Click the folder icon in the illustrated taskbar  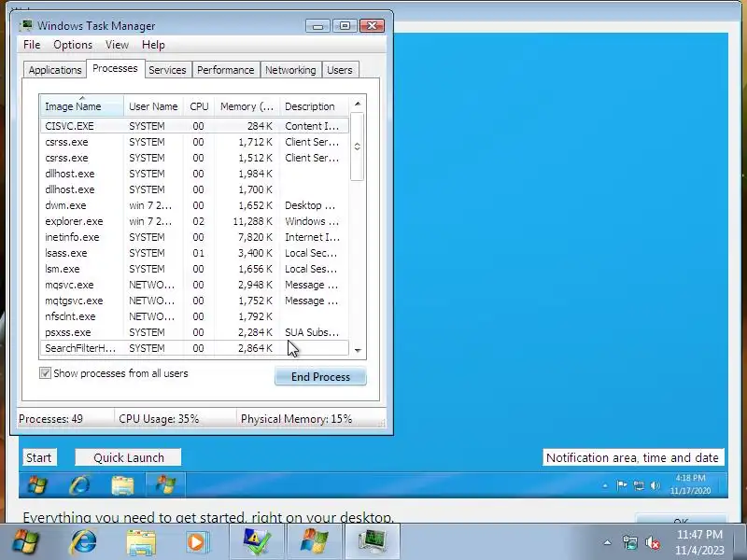pos(122,485)
